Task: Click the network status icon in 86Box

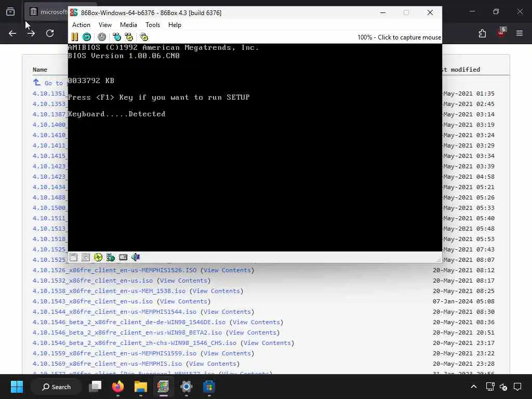Action: click(x=111, y=257)
